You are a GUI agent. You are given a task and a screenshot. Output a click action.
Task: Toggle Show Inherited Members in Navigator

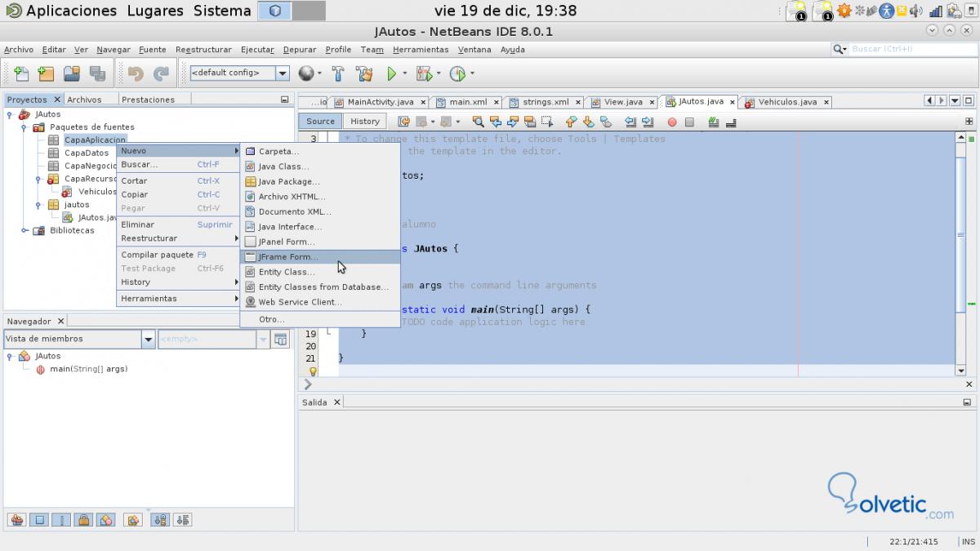[16, 519]
